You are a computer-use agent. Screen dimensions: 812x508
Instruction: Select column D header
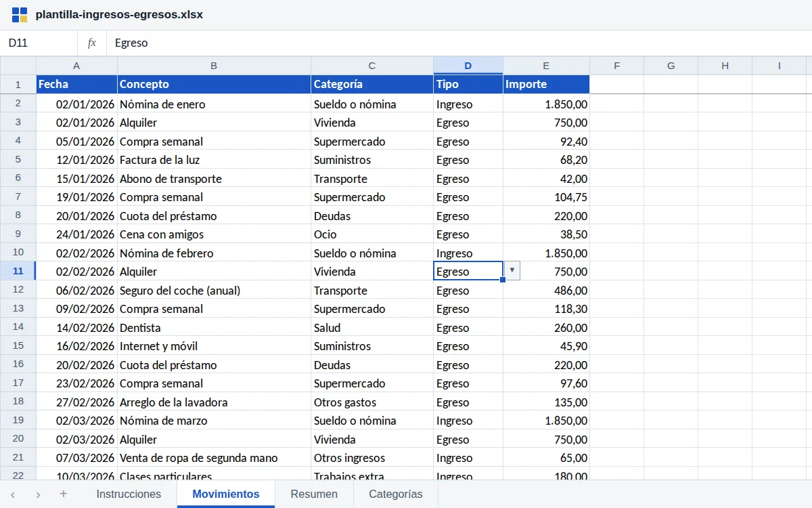tap(468, 66)
